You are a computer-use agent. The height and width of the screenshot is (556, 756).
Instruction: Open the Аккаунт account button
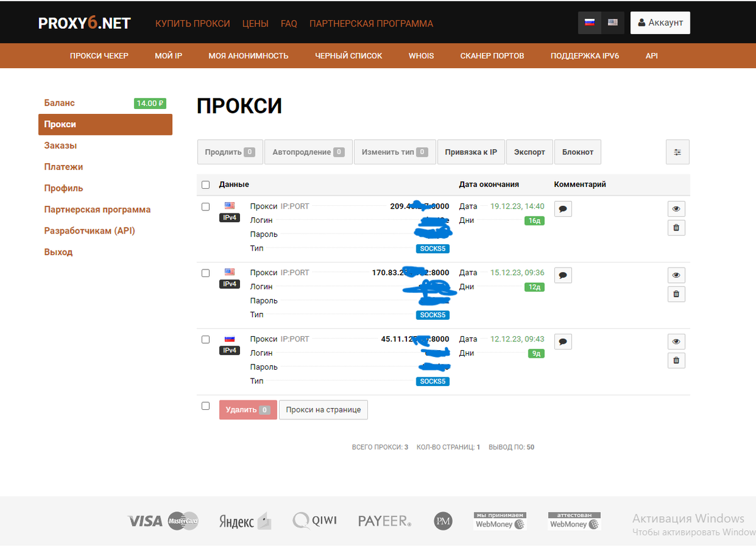[660, 23]
